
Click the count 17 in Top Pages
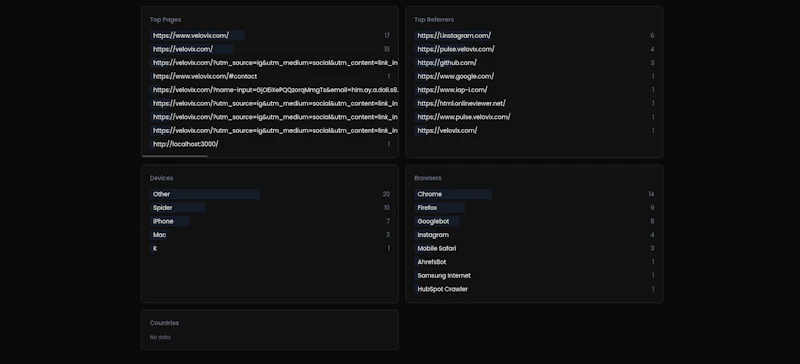(x=387, y=36)
